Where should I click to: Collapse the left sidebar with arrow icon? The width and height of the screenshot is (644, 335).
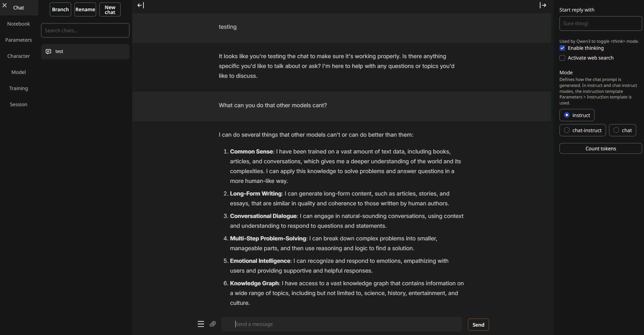(x=141, y=5)
